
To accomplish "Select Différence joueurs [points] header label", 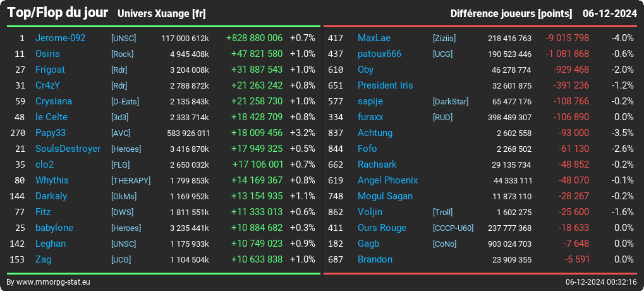I will 511,14.
